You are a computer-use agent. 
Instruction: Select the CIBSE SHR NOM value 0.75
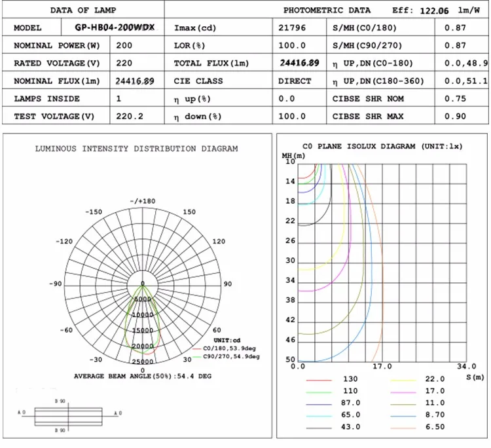[x=455, y=99]
